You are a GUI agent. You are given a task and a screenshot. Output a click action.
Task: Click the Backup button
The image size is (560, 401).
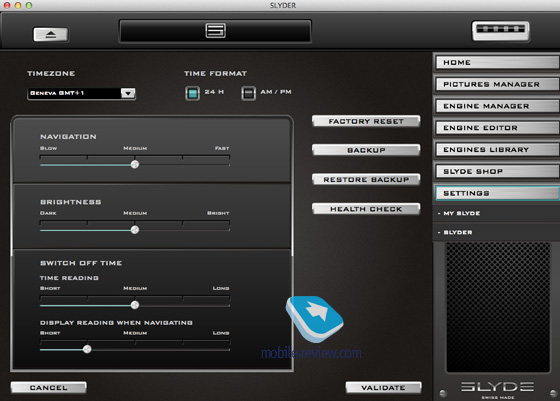tap(366, 150)
